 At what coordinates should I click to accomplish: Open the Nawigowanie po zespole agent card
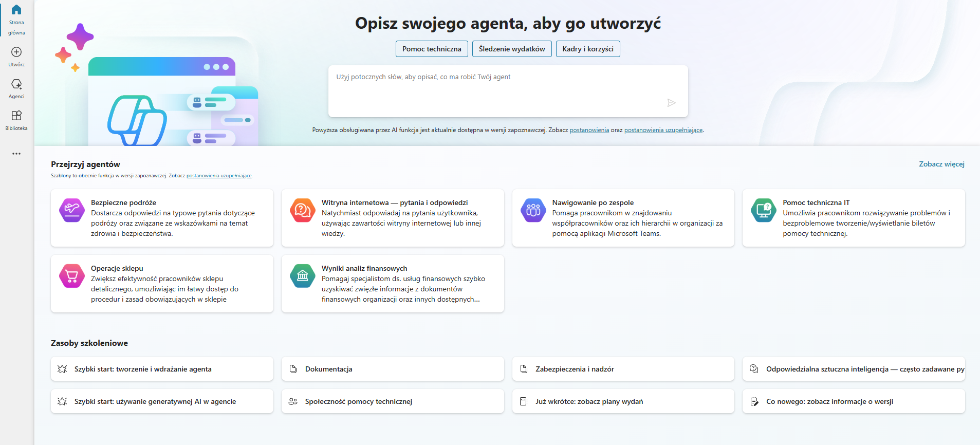(x=623, y=218)
